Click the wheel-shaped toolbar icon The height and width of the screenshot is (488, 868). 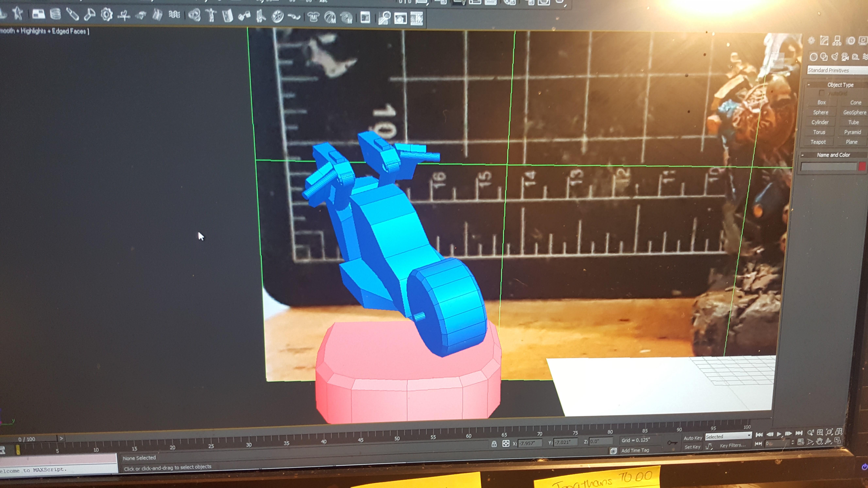[277, 16]
